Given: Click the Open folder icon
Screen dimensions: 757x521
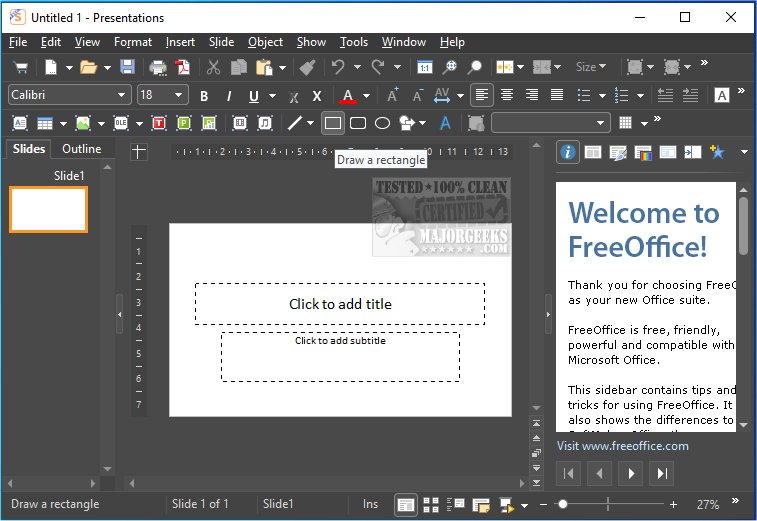Looking at the screenshot, I should (88, 67).
